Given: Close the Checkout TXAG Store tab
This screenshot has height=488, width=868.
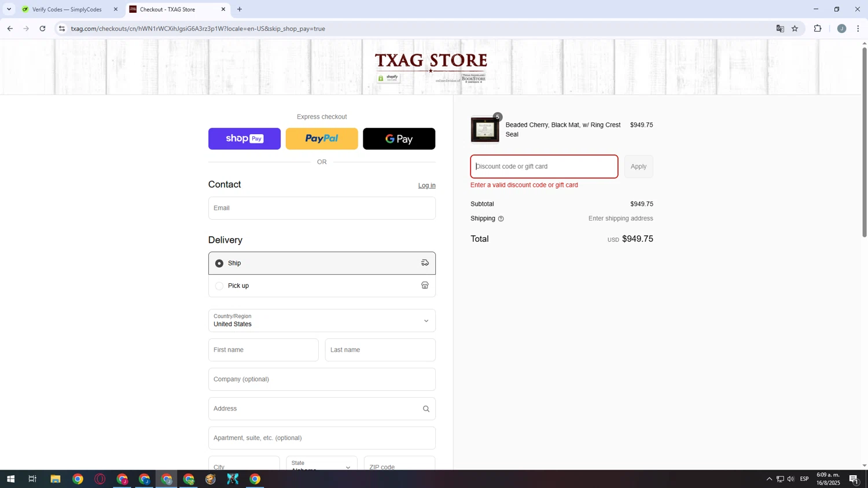Looking at the screenshot, I should tap(223, 9).
